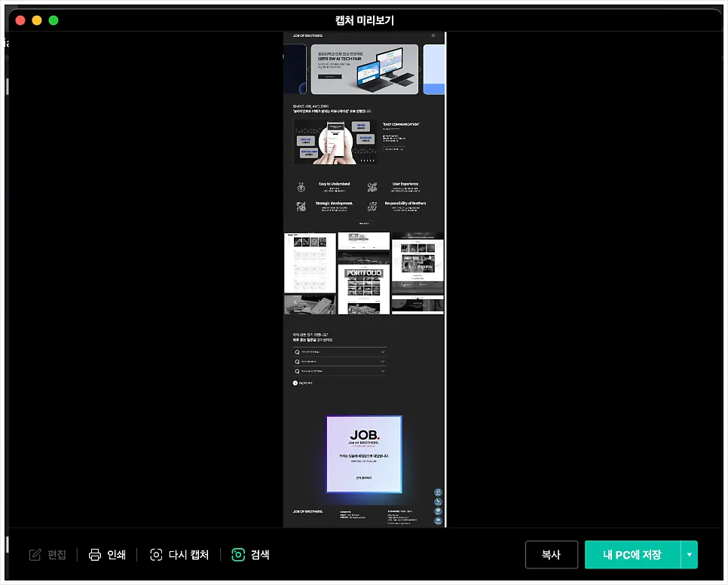The image size is (728, 585).
Task: Open the 편집 (edit) tool
Action: 47,555
